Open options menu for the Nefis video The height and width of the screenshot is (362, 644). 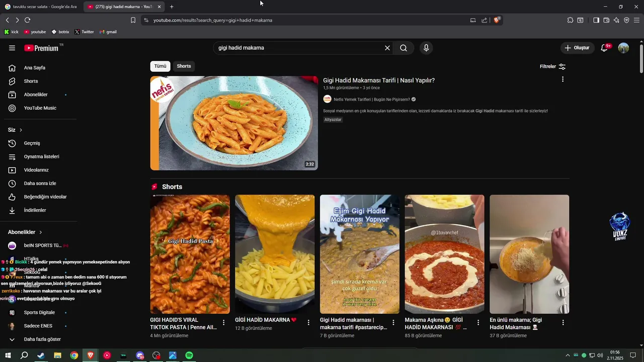pos(562,79)
